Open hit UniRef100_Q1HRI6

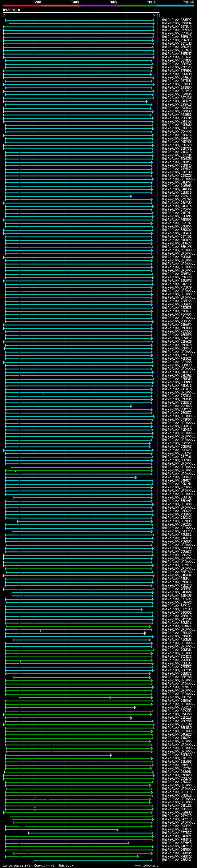click(176, 192)
